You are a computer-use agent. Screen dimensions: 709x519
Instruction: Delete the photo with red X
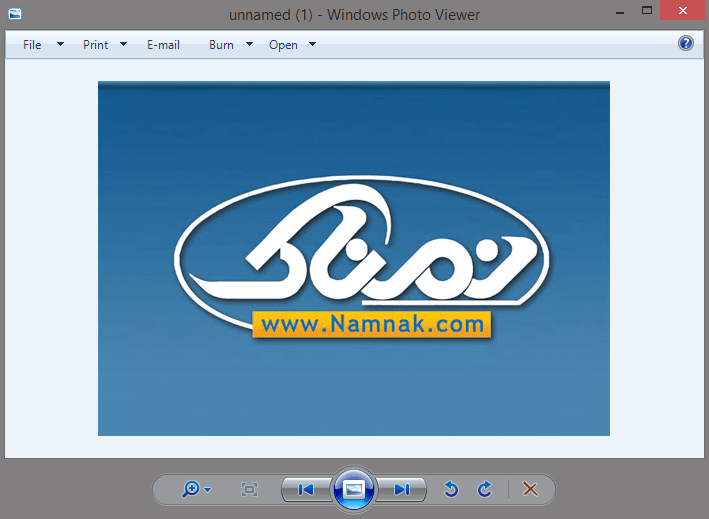click(530, 489)
